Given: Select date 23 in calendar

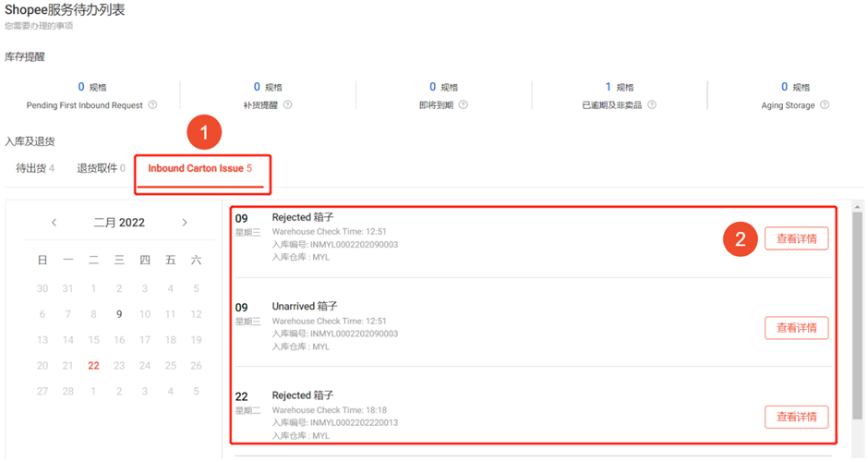Looking at the screenshot, I should (119, 366).
